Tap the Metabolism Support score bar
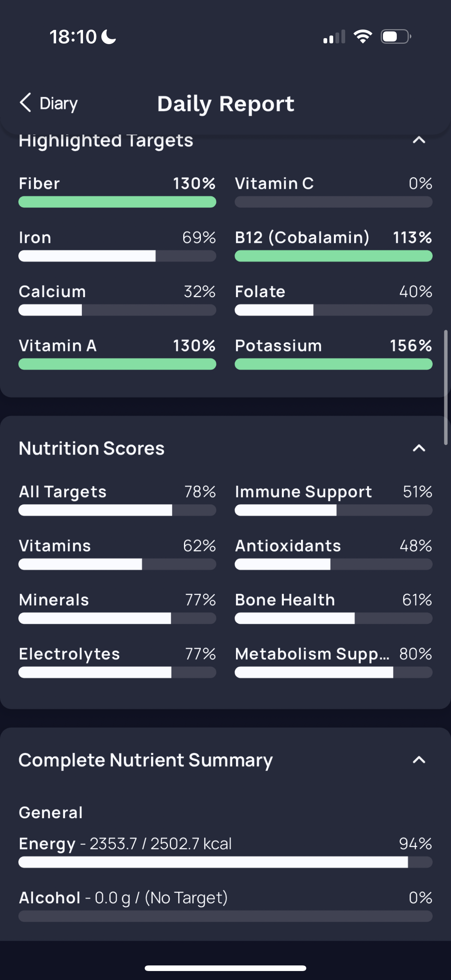Image resolution: width=451 pixels, height=980 pixels. tap(334, 672)
